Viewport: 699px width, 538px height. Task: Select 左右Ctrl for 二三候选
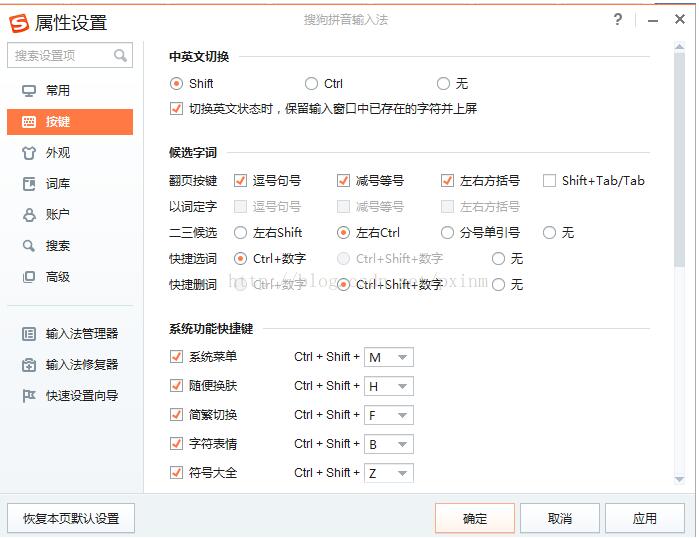click(343, 233)
